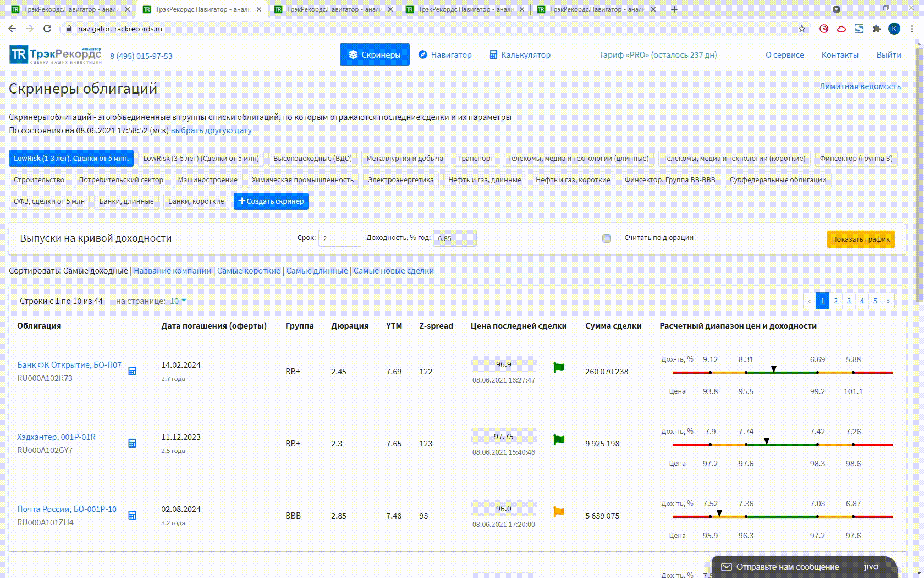Select Финсектор (группа B) screener

coord(856,158)
